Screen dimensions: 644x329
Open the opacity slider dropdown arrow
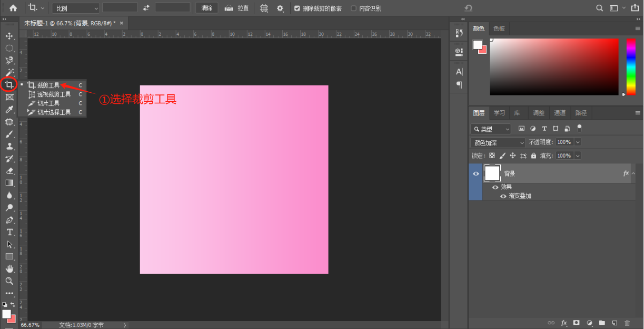(x=578, y=142)
